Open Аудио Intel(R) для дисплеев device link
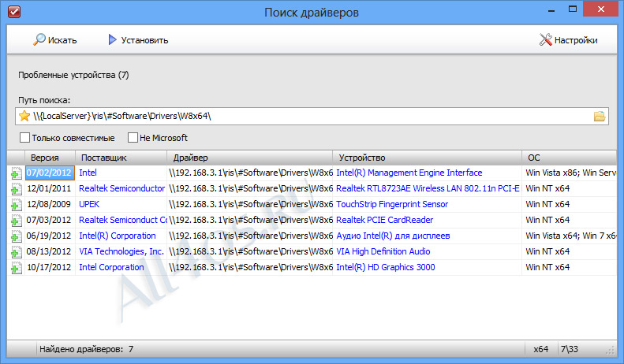The height and width of the screenshot is (364, 624). point(393,236)
